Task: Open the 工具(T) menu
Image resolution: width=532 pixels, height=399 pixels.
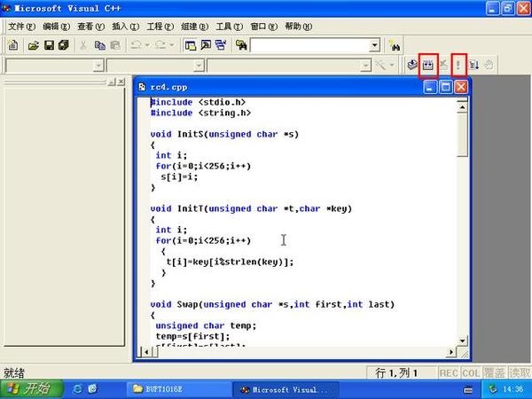Action: (x=230, y=26)
